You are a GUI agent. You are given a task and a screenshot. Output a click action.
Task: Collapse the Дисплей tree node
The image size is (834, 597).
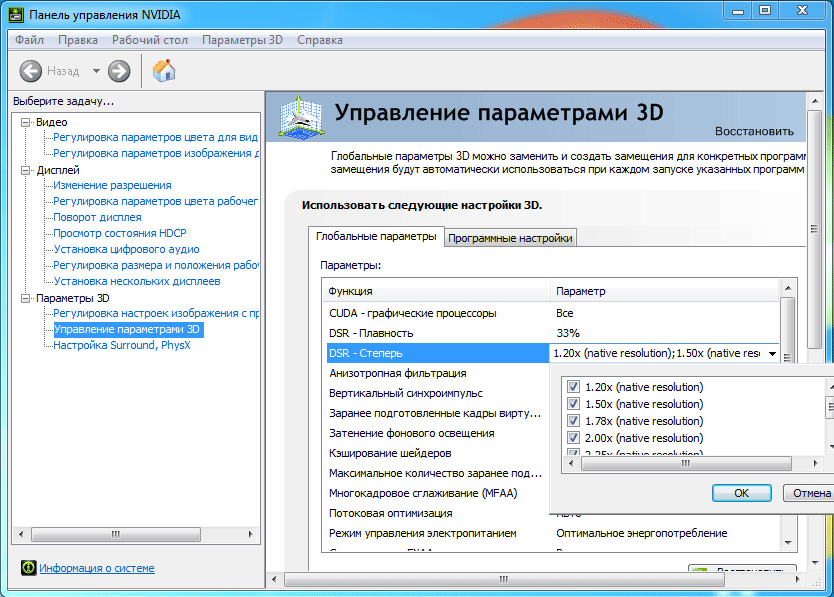pos(25,170)
